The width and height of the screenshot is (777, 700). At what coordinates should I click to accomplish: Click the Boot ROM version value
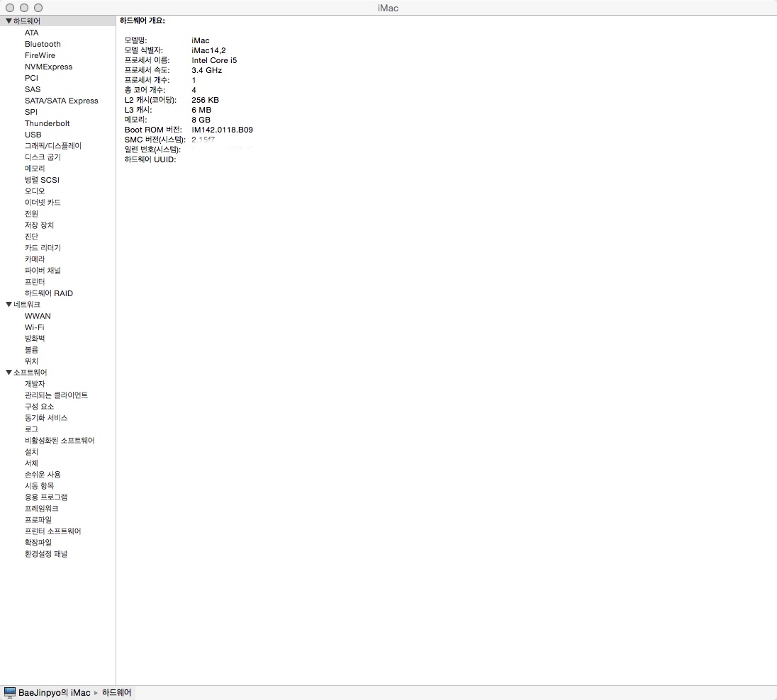[x=222, y=130]
